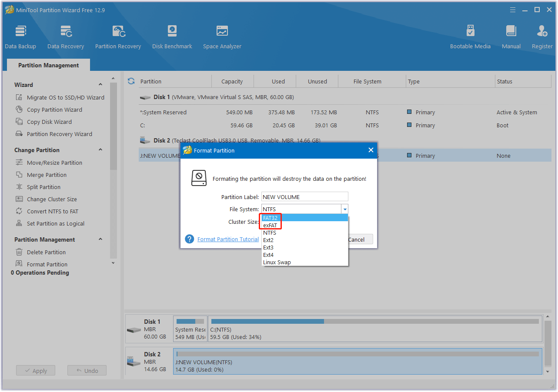The width and height of the screenshot is (558, 392).
Task: Select exFAT file system option
Action: point(305,225)
